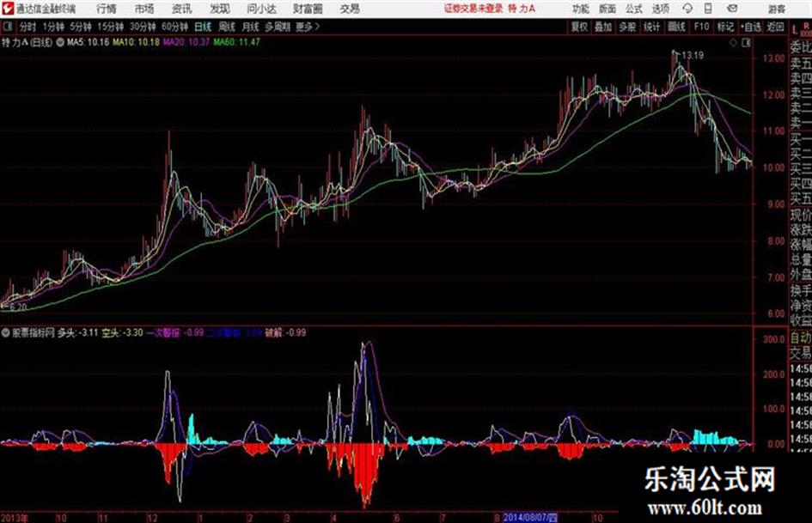Open the 财富圈 menu
812x523 pixels.
[x=308, y=9]
